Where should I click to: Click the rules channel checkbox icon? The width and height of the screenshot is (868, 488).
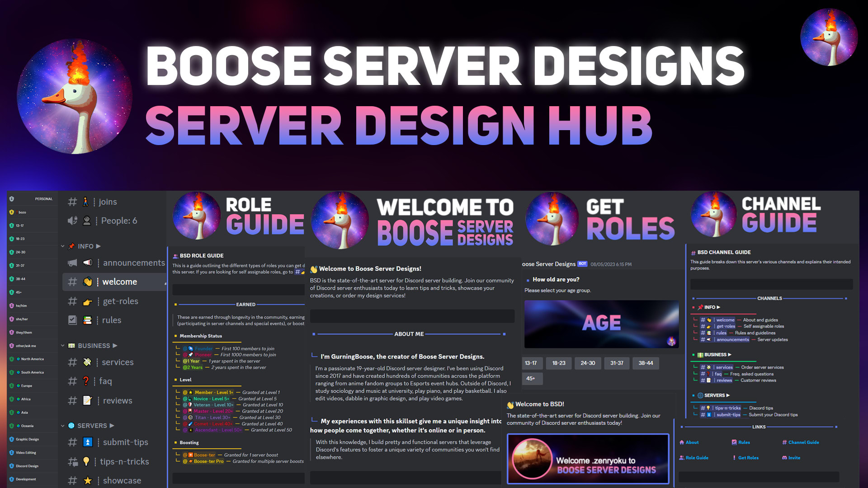72,320
